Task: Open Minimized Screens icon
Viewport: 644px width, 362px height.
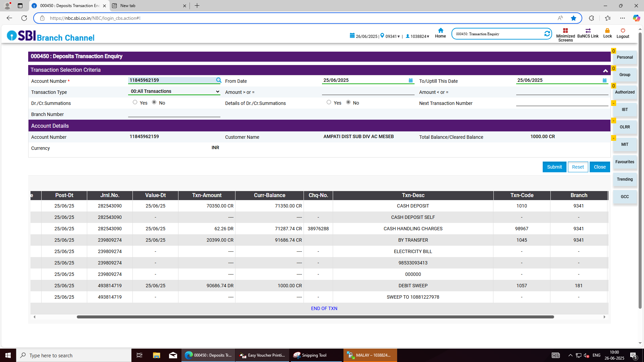Action: [565, 31]
